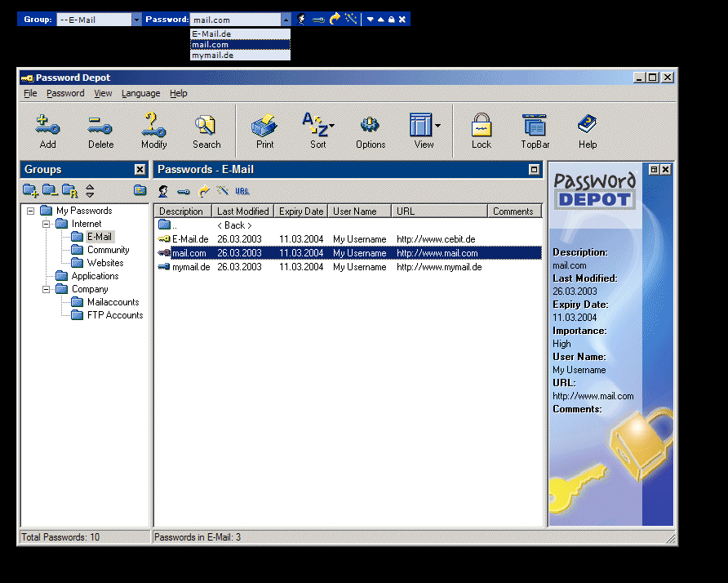Click the magic wand icon in the Passwords panel
This screenshot has height=583, width=728.
click(222, 190)
